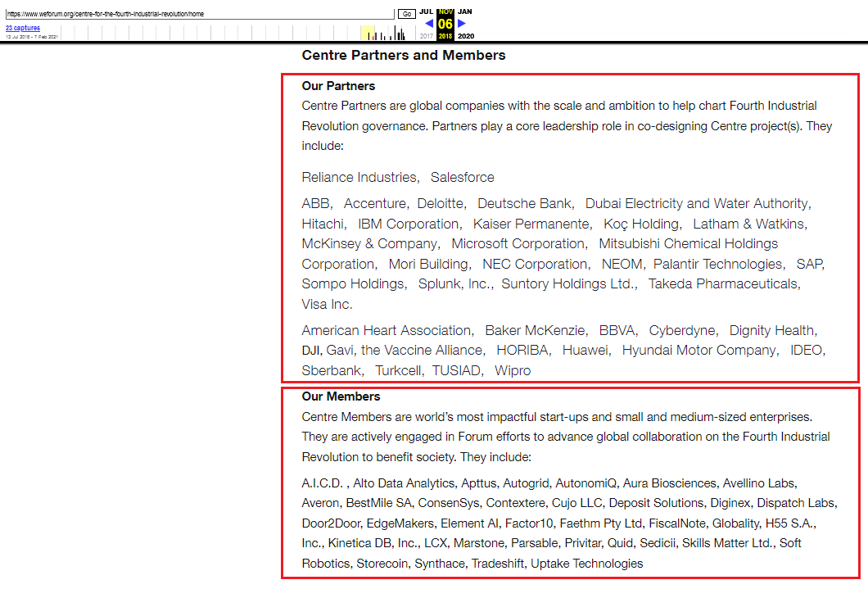Click the Baker McKenzie partner name
Screen dimensions: 868x598
[535, 331]
